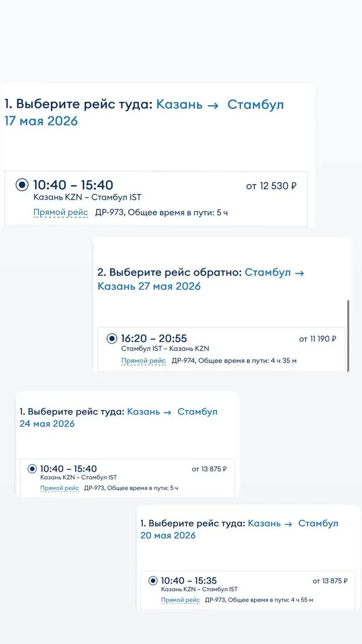Click Прямой рейс for the 4 ч 55 м flight
Viewport: 362px width, 644px height.
pyautogui.click(x=180, y=600)
